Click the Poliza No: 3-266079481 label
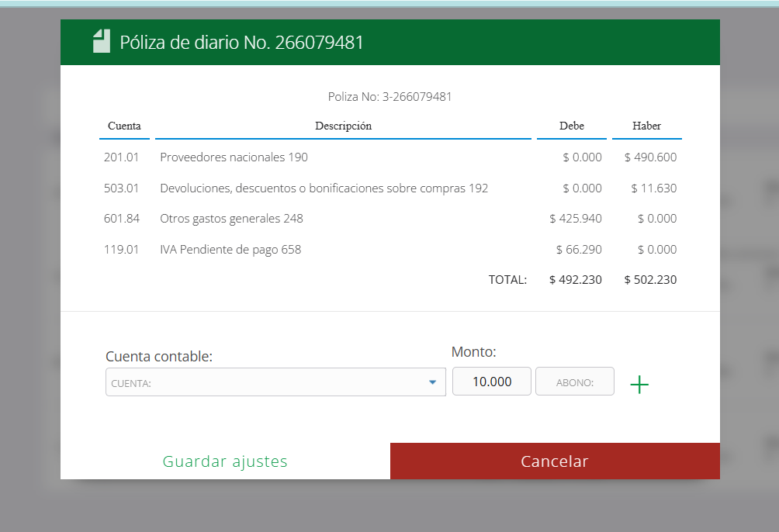Viewport: 779px width, 532px height. point(389,97)
